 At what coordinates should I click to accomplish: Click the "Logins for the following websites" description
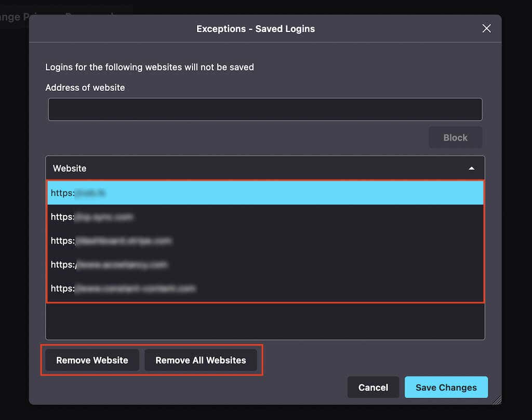tap(150, 67)
